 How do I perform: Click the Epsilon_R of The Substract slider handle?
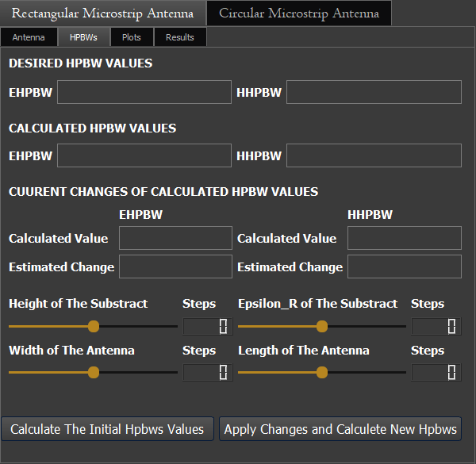point(322,326)
